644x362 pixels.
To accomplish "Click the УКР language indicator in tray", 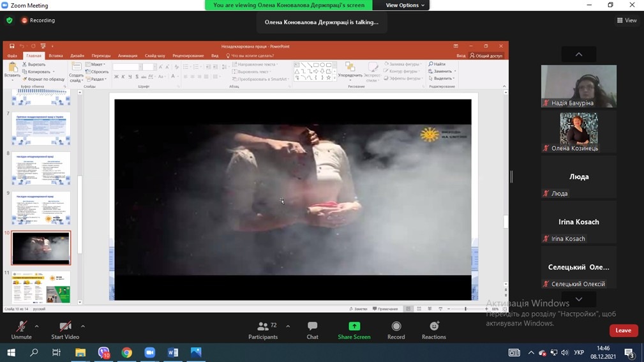I will [579, 352].
